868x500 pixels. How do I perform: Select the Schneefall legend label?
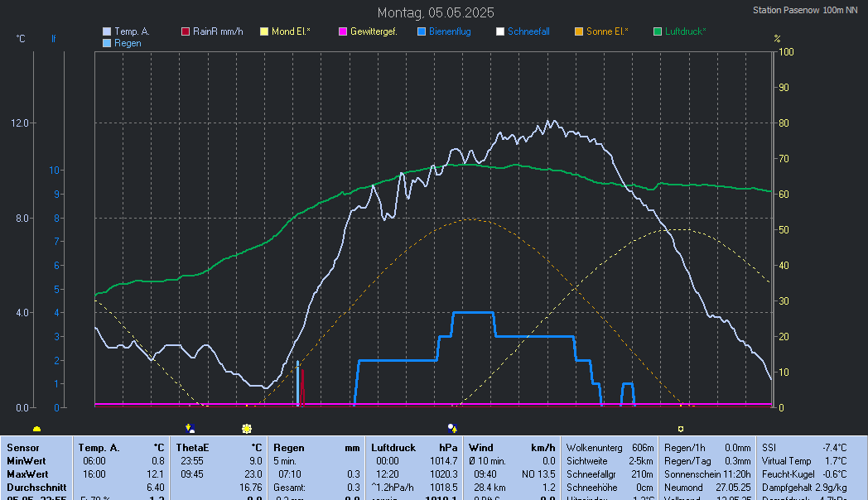tap(528, 31)
